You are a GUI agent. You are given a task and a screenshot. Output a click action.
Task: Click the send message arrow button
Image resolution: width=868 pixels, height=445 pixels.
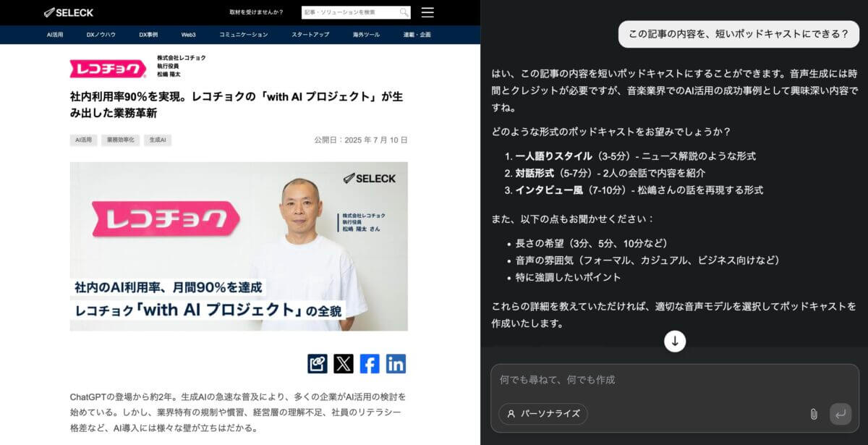[x=841, y=414]
